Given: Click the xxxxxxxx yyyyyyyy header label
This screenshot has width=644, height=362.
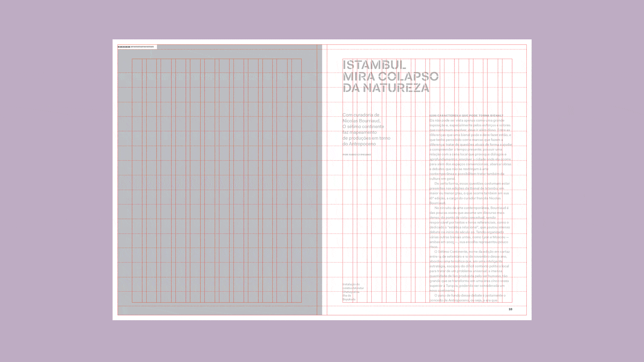Looking at the screenshot, I should click(136, 47).
